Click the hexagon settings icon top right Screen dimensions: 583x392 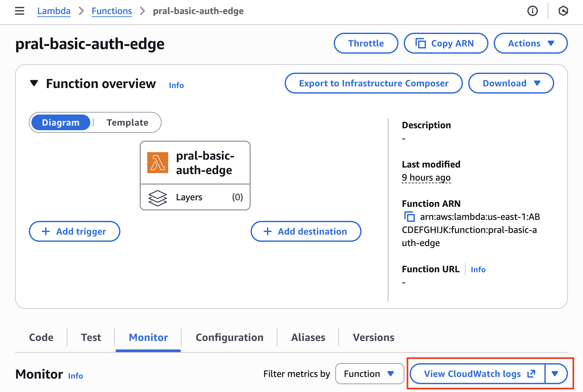(563, 11)
